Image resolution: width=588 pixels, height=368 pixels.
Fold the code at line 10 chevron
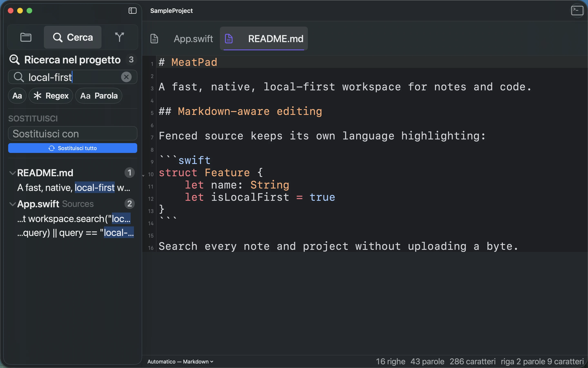(x=143, y=175)
